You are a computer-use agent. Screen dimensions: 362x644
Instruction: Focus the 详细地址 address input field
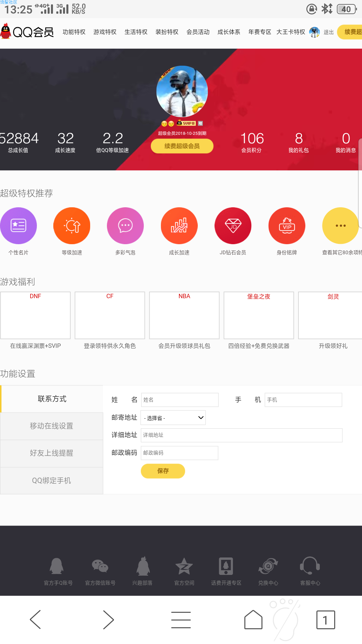click(242, 435)
